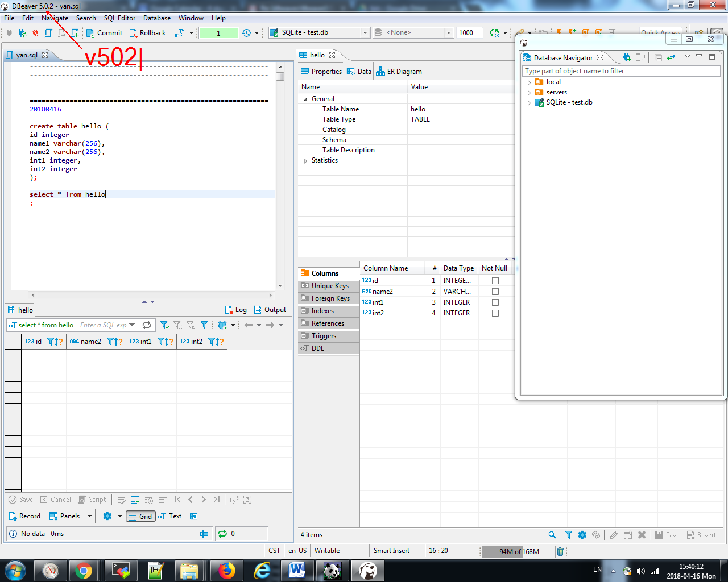Image resolution: width=728 pixels, height=582 pixels.
Task: Click the gear settings icon near Panels
Action: pyautogui.click(x=107, y=516)
